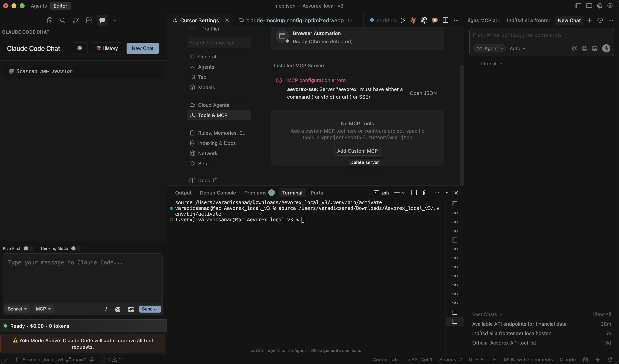
Task: Expand the Past Chats section
Action: 487,314
